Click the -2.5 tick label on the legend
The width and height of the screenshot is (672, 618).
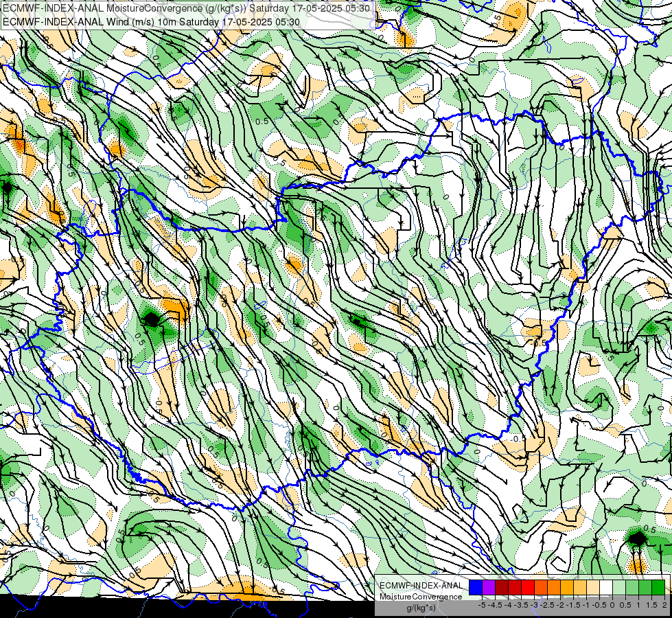point(547,605)
